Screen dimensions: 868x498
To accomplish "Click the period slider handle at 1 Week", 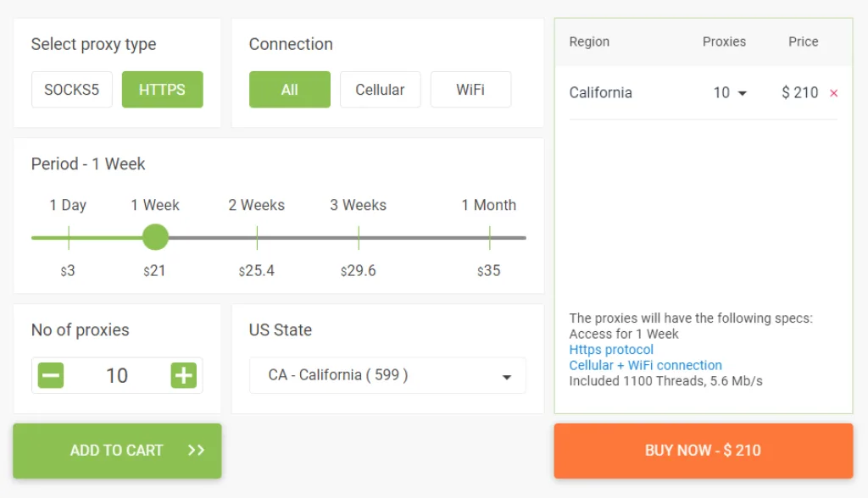I will click(155, 237).
